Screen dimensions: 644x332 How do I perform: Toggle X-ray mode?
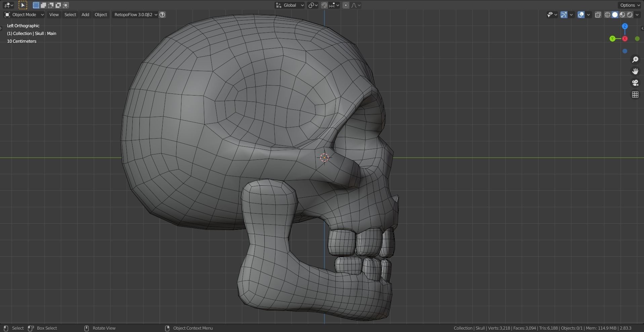598,14
